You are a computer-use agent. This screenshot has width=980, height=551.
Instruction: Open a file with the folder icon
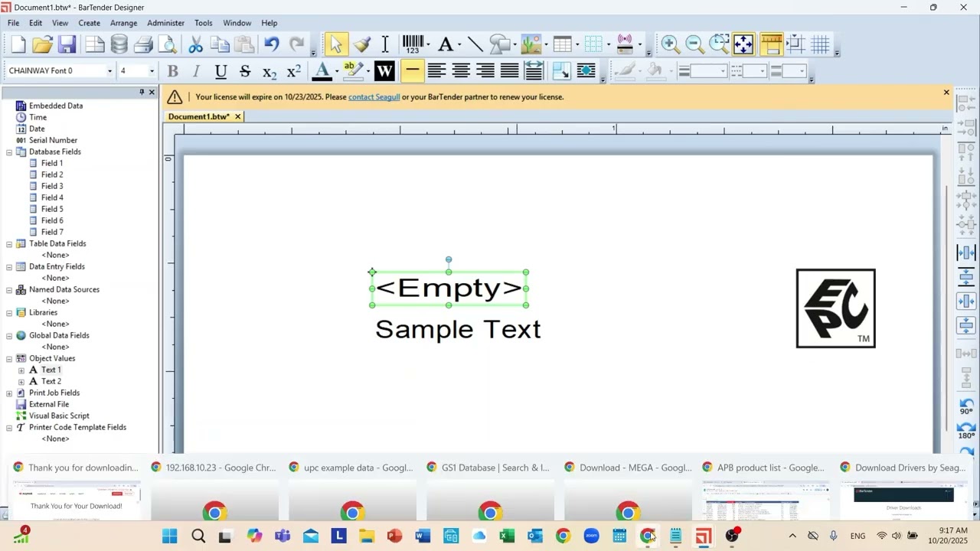point(43,44)
